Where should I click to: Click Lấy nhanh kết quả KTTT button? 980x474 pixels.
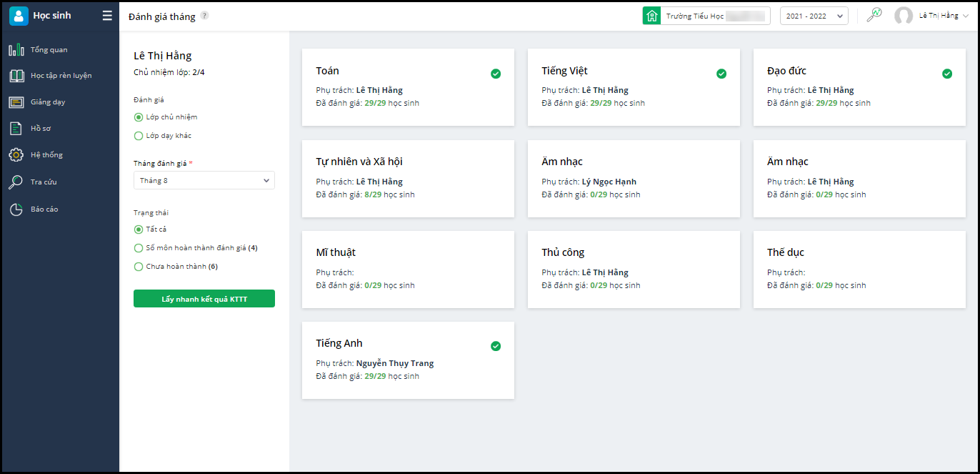coord(204,299)
